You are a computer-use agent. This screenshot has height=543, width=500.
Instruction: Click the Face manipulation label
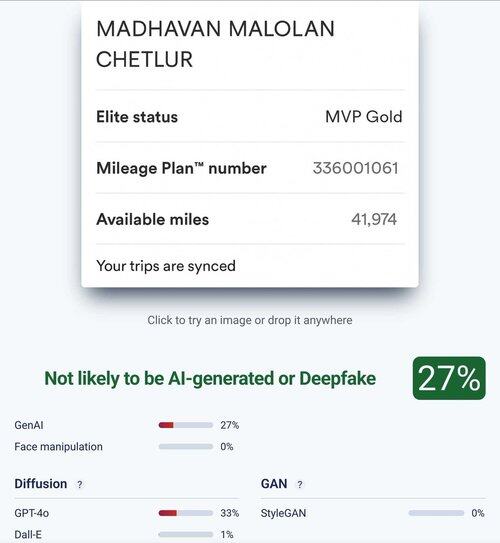[59, 447]
